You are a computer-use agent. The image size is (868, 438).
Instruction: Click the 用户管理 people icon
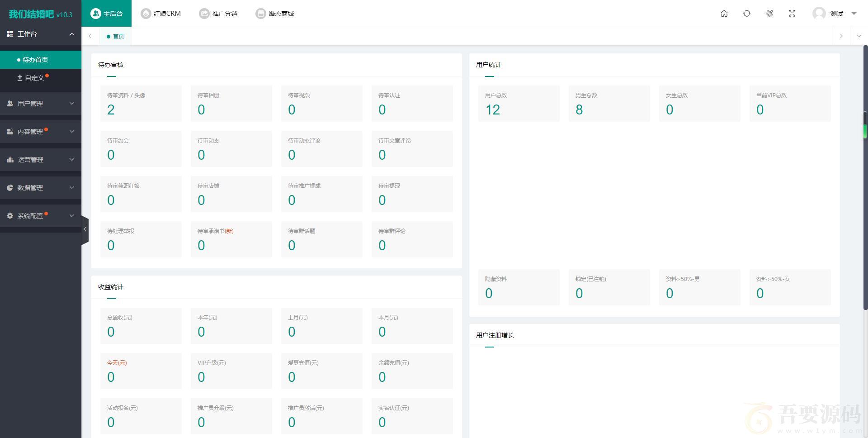pyautogui.click(x=10, y=104)
